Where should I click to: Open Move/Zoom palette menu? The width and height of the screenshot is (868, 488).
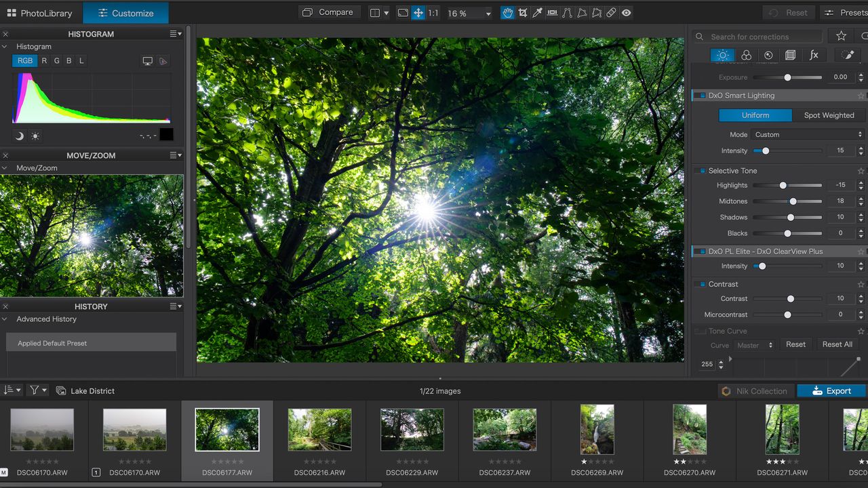[x=176, y=155]
